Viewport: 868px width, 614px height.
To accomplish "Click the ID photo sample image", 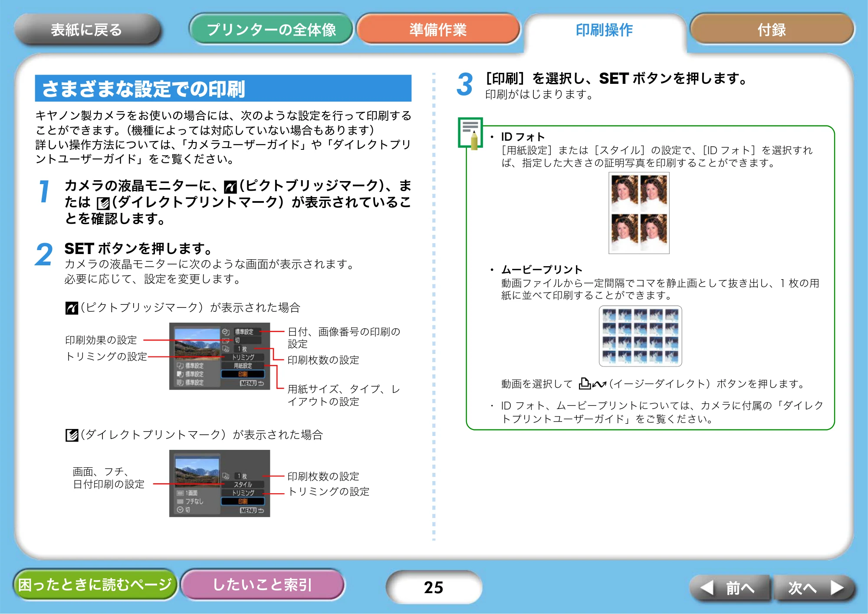I will pos(639,213).
